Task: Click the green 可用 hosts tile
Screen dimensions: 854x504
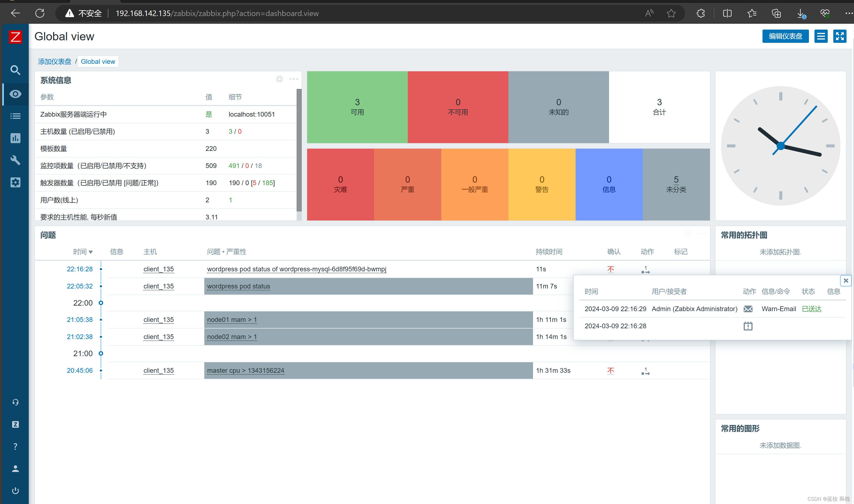Action: [357, 107]
